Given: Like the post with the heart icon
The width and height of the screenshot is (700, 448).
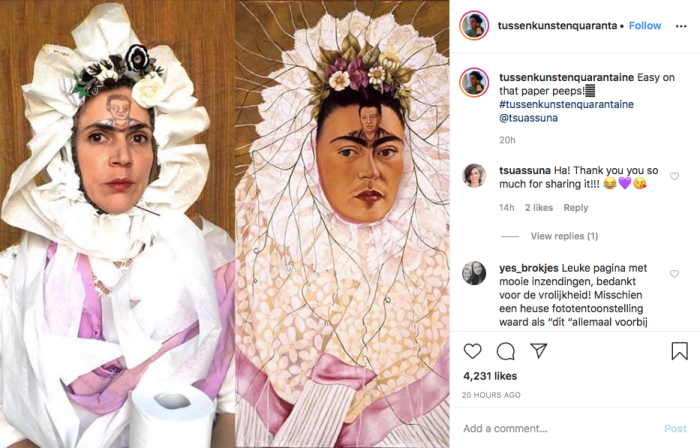Looking at the screenshot, I should click(473, 351).
